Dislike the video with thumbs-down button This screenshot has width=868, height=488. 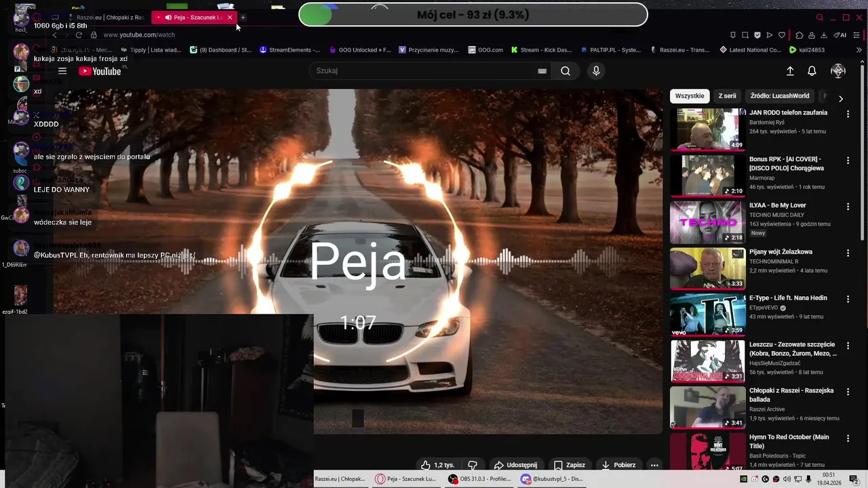(473, 465)
